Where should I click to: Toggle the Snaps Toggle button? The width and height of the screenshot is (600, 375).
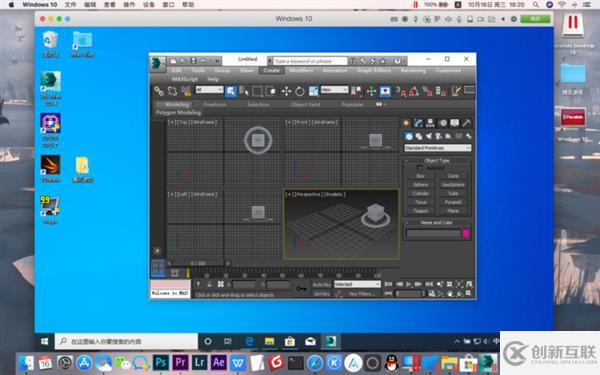400,91
